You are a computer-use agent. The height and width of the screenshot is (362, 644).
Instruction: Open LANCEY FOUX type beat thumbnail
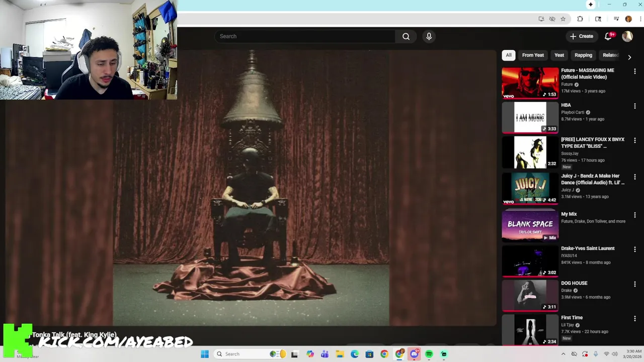(530, 152)
